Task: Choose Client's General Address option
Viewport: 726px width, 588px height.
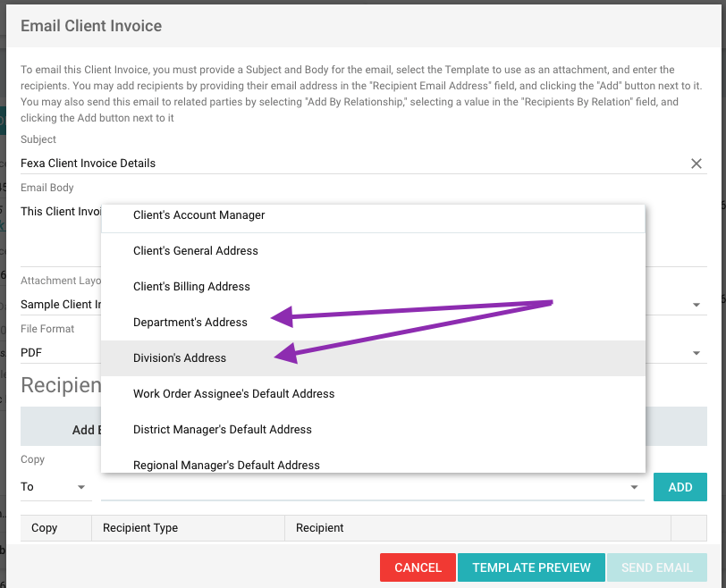Action: (x=195, y=251)
